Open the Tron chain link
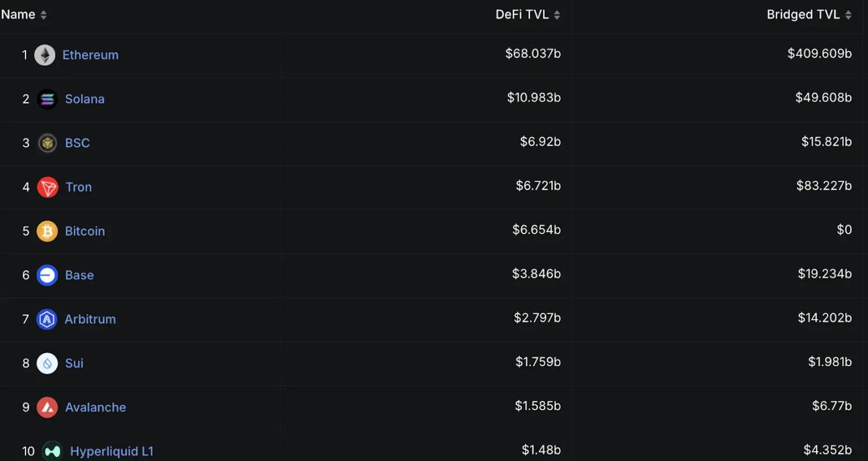Screen dimensions: 868x461 coord(79,187)
